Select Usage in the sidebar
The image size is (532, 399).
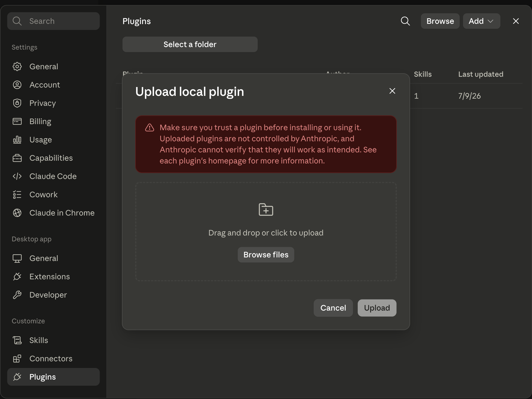coord(53,140)
